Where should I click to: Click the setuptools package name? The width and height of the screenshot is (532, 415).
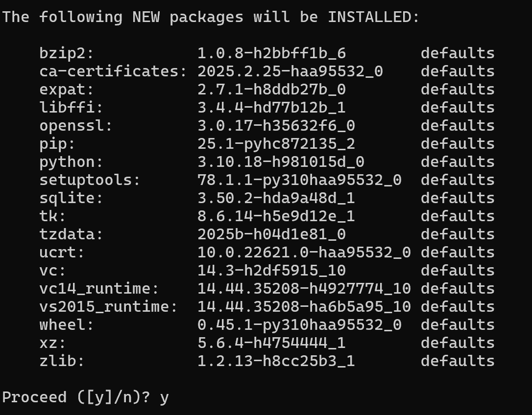[x=90, y=180]
